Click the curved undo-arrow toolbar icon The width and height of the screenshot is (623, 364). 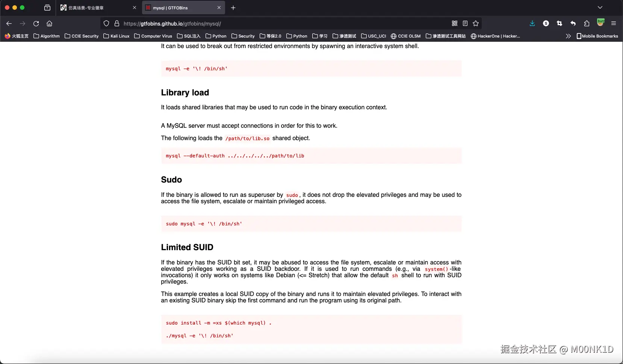tap(573, 23)
